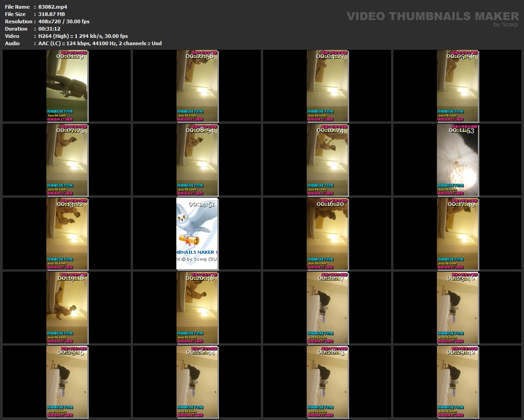Viewport: 524px width, 420px height.
Task: Click the thumbnail at timestamp 00:26:44
Action: (x=197, y=382)
